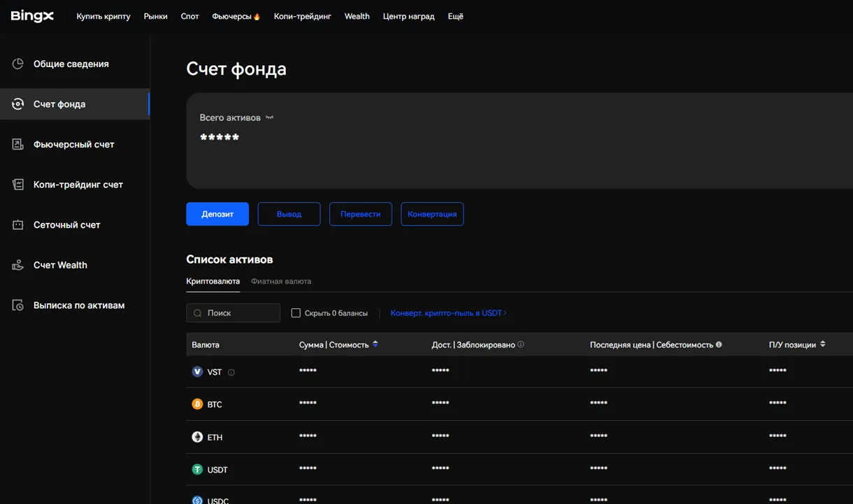Toggle sorting on Сумма | Стоимость column

[x=375, y=344]
